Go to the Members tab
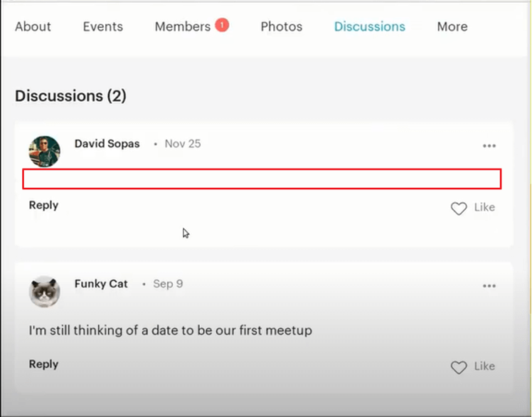The width and height of the screenshot is (532, 417). pos(182,27)
